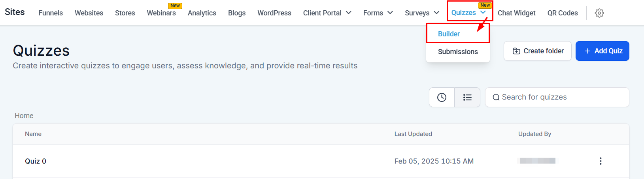644x179 pixels.
Task: Switch to recent view clock icon
Action: pos(442,97)
